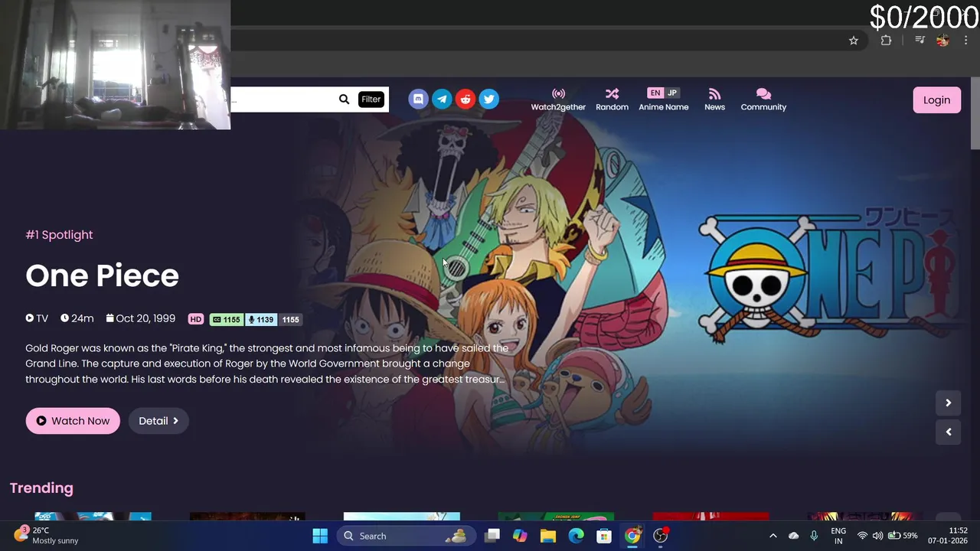This screenshot has height=551, width=980.
Task: Click the TV type label
Action: click(37, 318)
